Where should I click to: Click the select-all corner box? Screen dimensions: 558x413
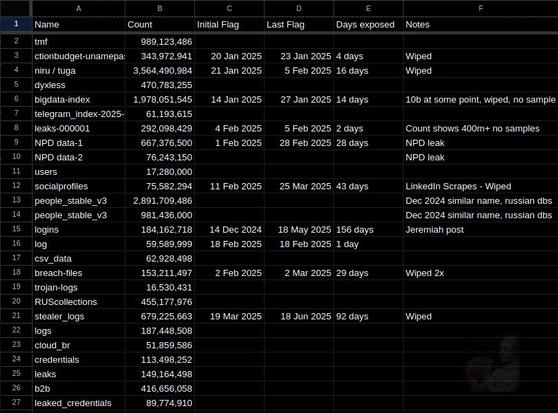pos(16,8)
